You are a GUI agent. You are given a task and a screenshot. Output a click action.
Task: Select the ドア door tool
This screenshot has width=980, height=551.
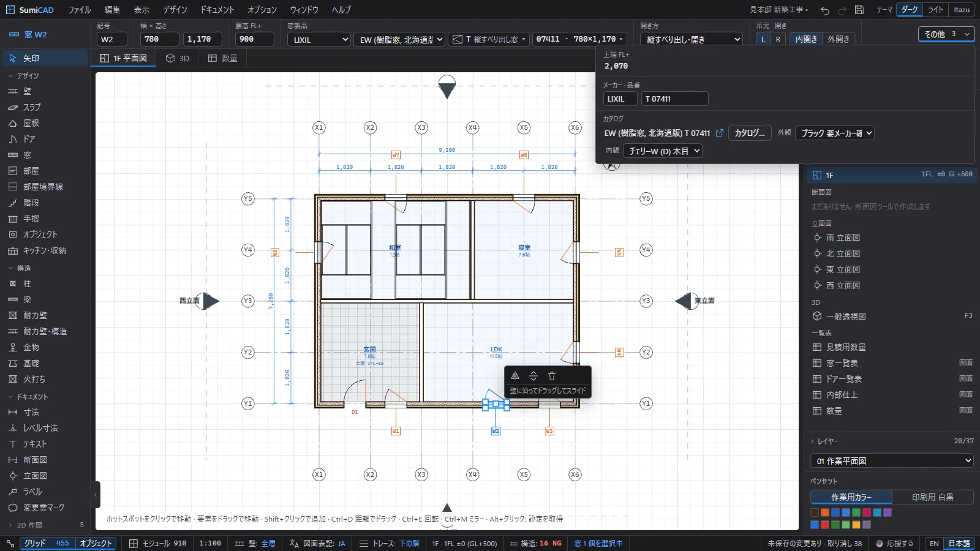(45, 139)
